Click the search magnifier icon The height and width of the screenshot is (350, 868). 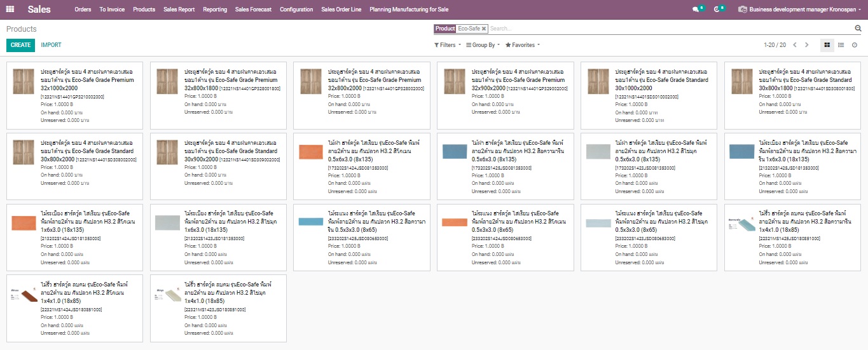point(858,29)
